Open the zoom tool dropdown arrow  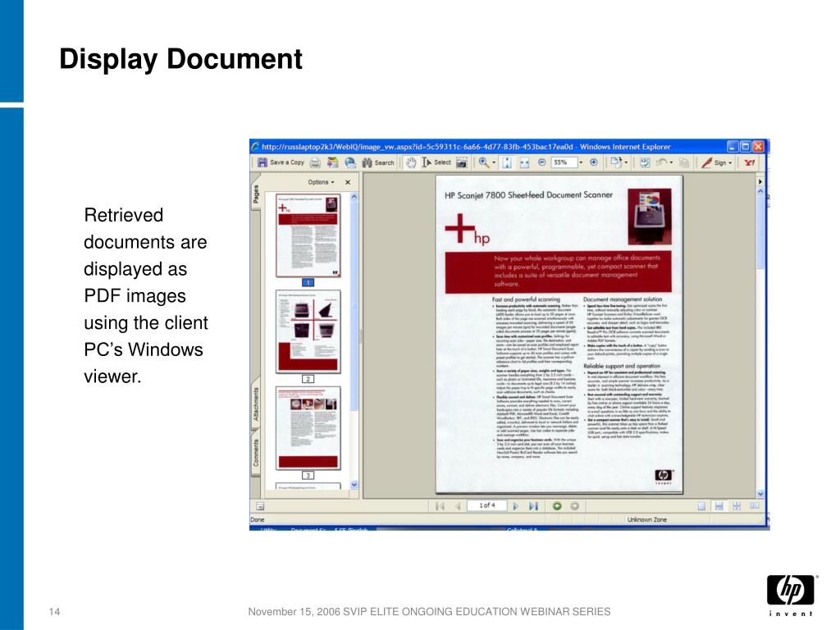(494, 162)
